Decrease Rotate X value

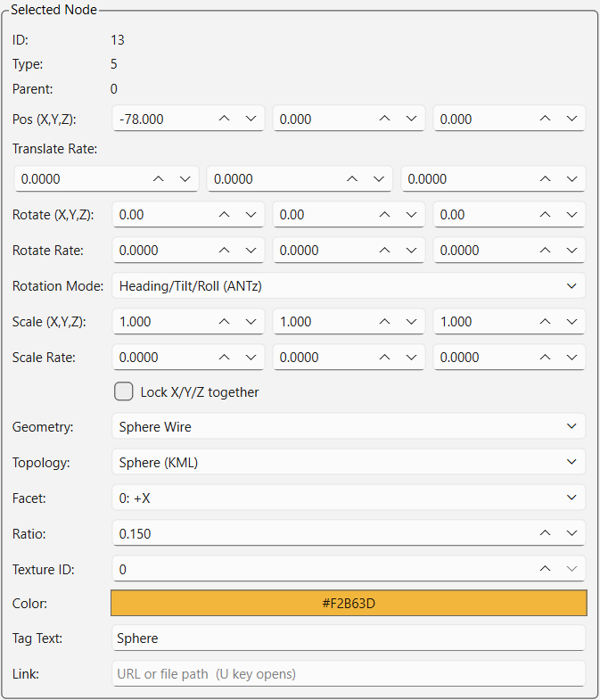coord(251,215)
